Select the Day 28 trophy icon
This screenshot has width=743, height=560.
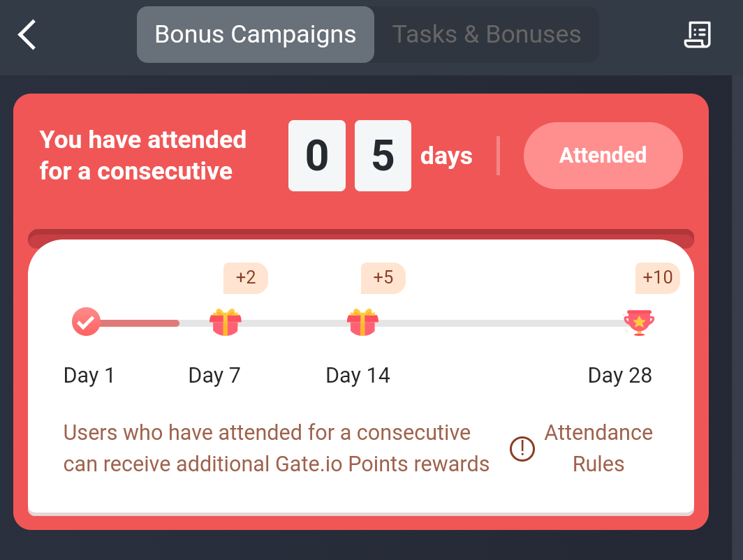click(639, 322)
